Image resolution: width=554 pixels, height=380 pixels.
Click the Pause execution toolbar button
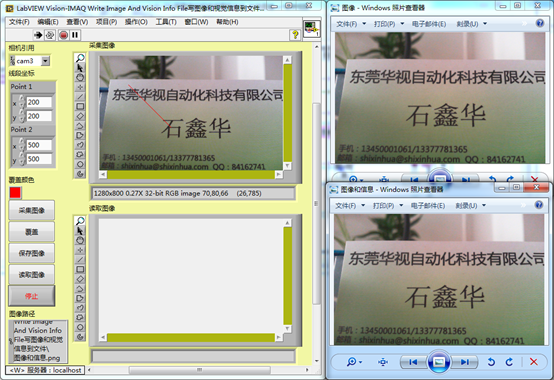(x=75, y=35)
